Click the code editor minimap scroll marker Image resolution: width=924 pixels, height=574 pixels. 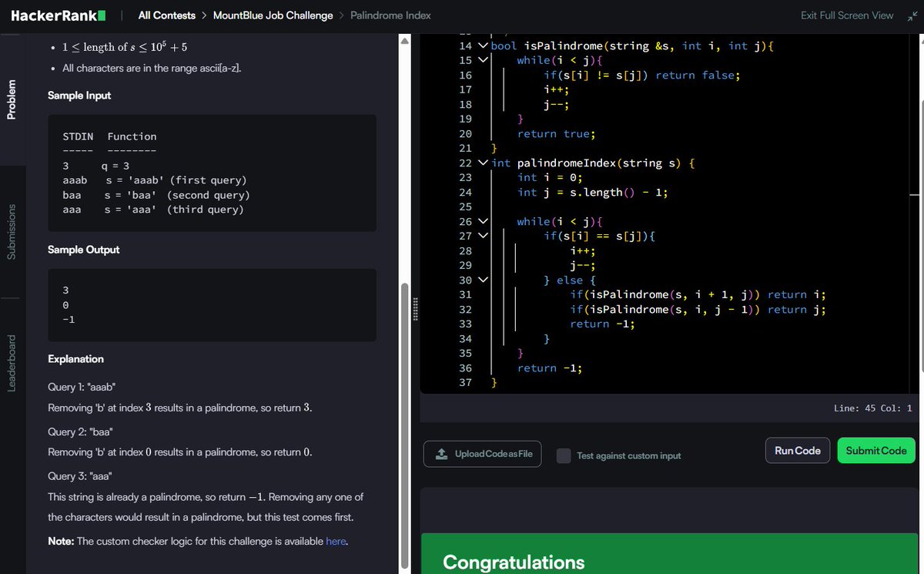[914, 196]
